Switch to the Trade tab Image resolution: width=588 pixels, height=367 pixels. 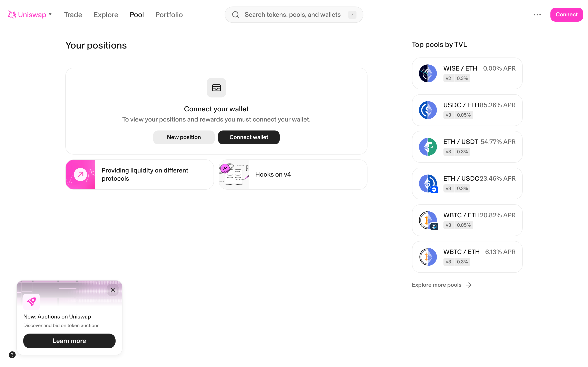point(73,14)
